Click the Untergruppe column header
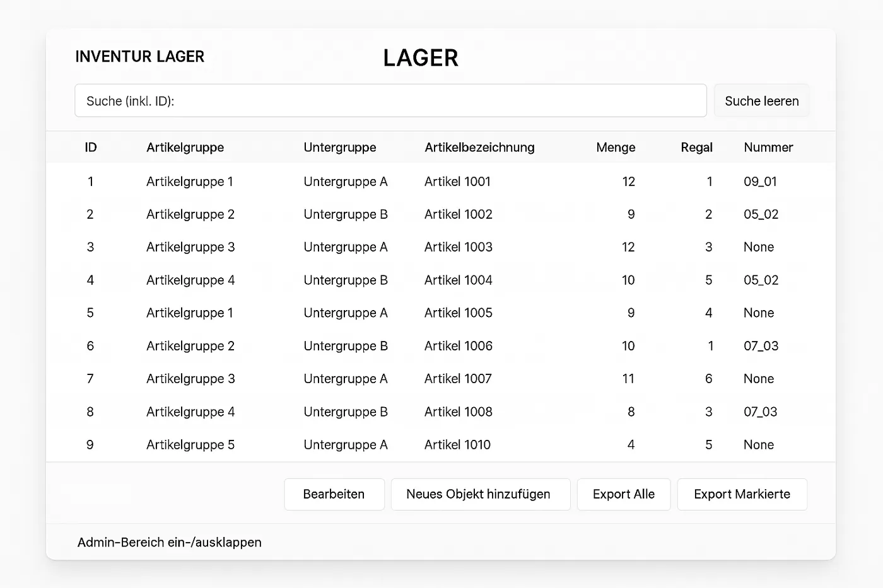883x588 pixels. pos(340,147)
